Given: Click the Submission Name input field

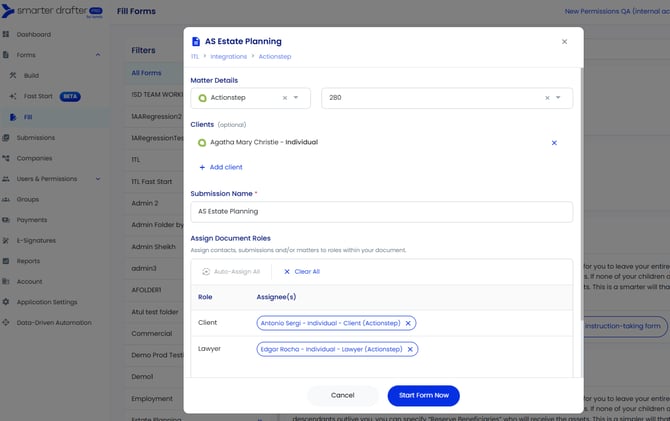Looking at the screenshot, I should pos(381,212).
